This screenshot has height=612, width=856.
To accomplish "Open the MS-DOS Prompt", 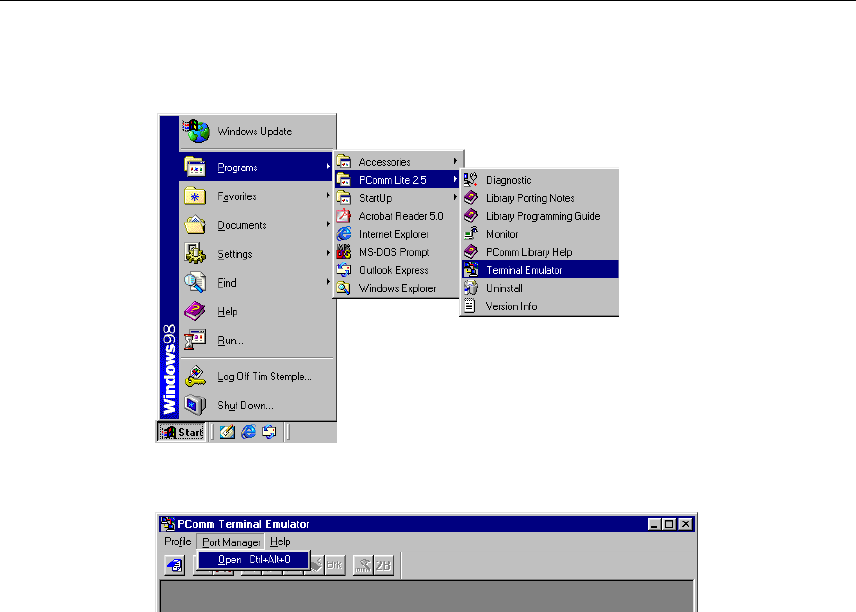I will coord(397,252).
